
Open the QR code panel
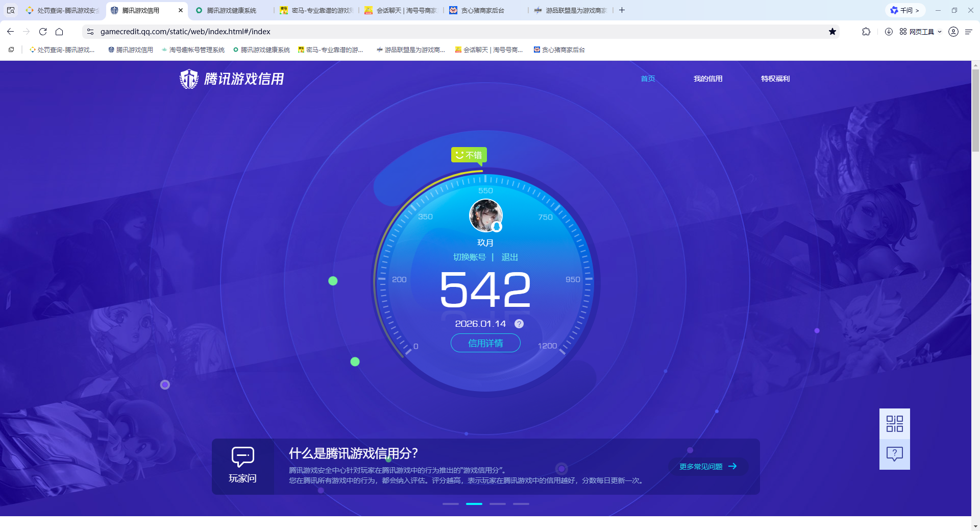[894, 423]
